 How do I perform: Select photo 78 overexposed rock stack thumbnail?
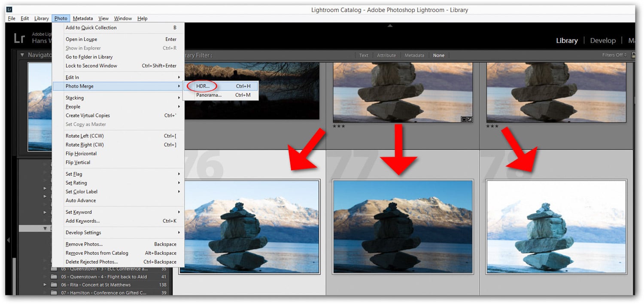pos(556,227)
